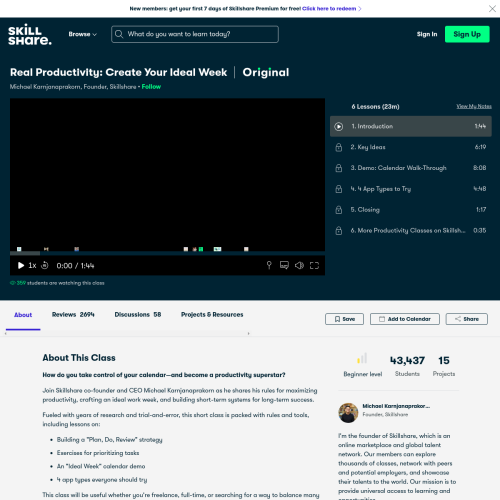Screen dimensions: 500x500
Task: Click the 'About This Class' heading
Action: tap(79, 358)
